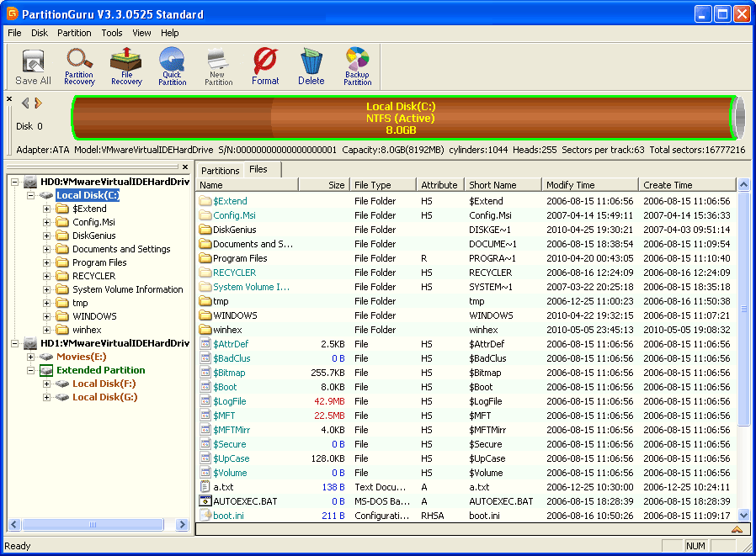The height and width of the screenshot is (556, 756).
Task: Open the File menu
Action: pos(14,33)
